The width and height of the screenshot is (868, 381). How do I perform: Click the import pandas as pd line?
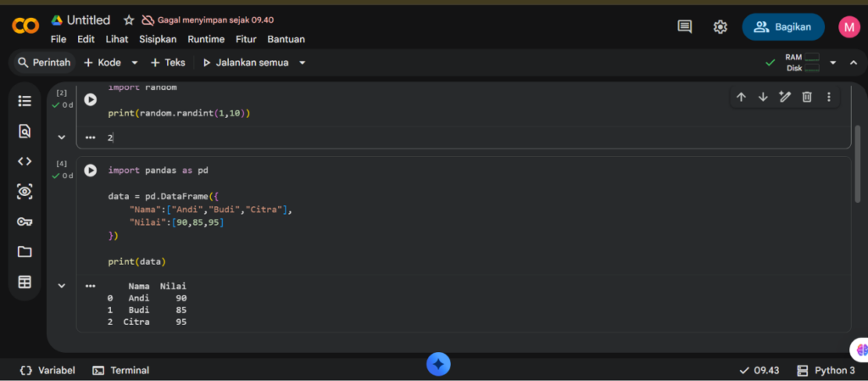[x=159, y=171]
